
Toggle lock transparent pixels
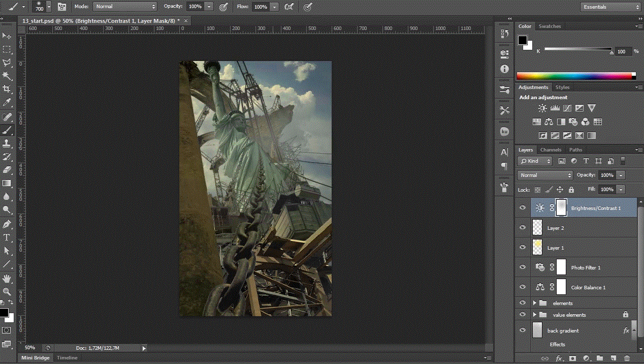pos(537,190)
